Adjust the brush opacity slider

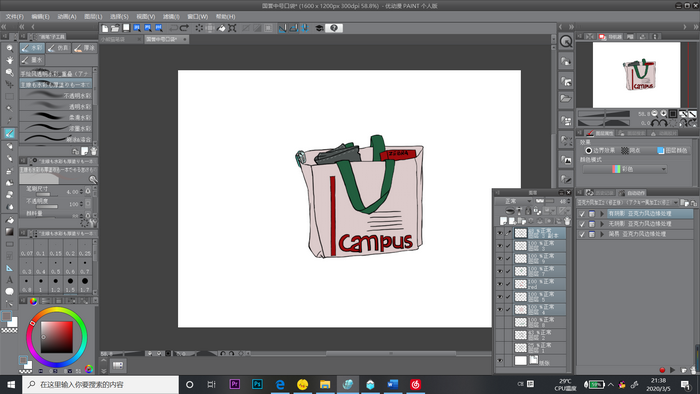[x=47, y=207]
